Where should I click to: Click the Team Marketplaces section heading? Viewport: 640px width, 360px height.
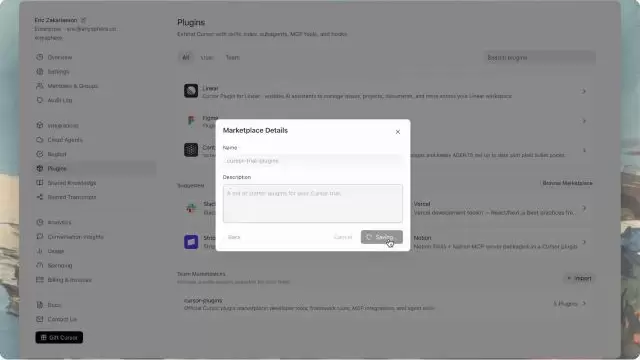pos(201,274)
